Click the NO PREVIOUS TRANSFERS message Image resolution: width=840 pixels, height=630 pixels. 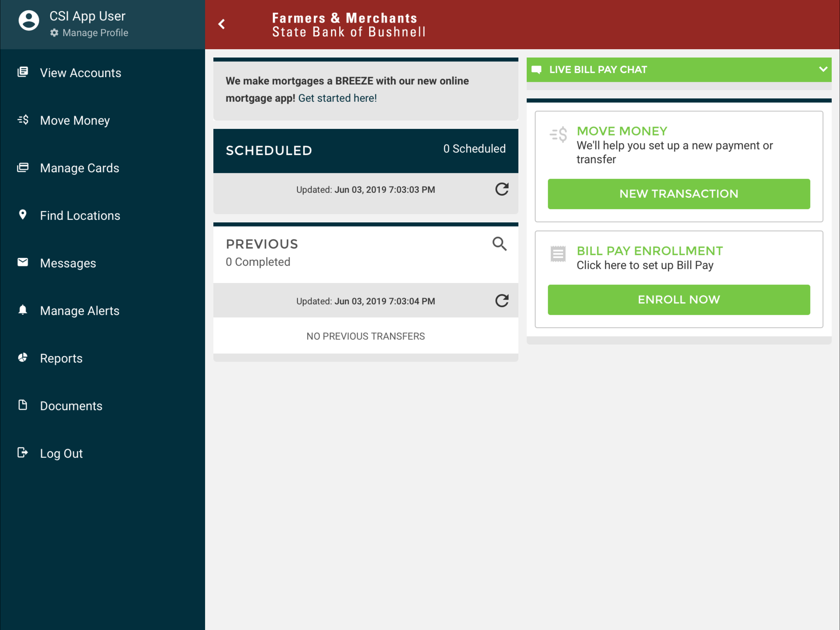365,336
